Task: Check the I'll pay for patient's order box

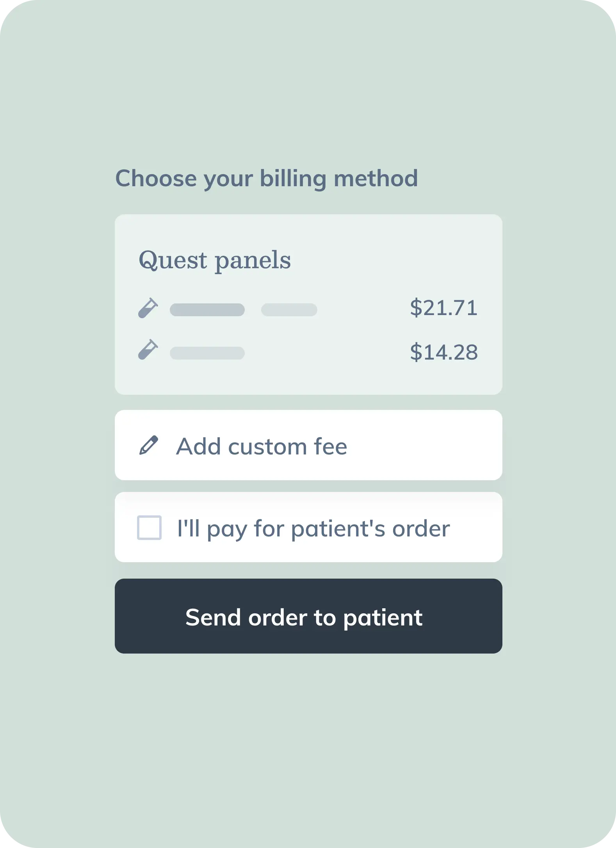Action: 149,527
